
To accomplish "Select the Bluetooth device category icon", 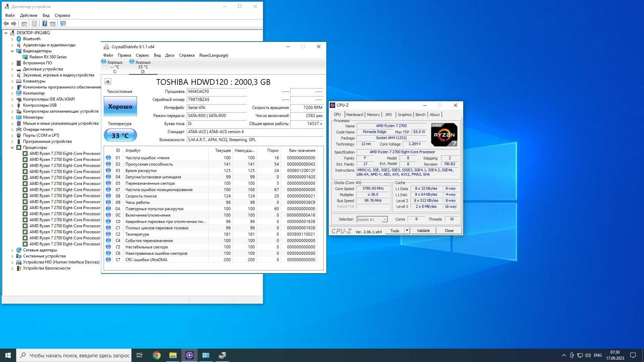I will tap(19, 39).
